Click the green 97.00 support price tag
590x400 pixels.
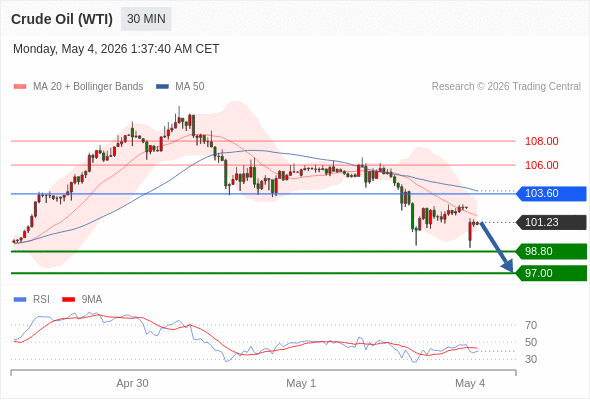tap(551, 273)
